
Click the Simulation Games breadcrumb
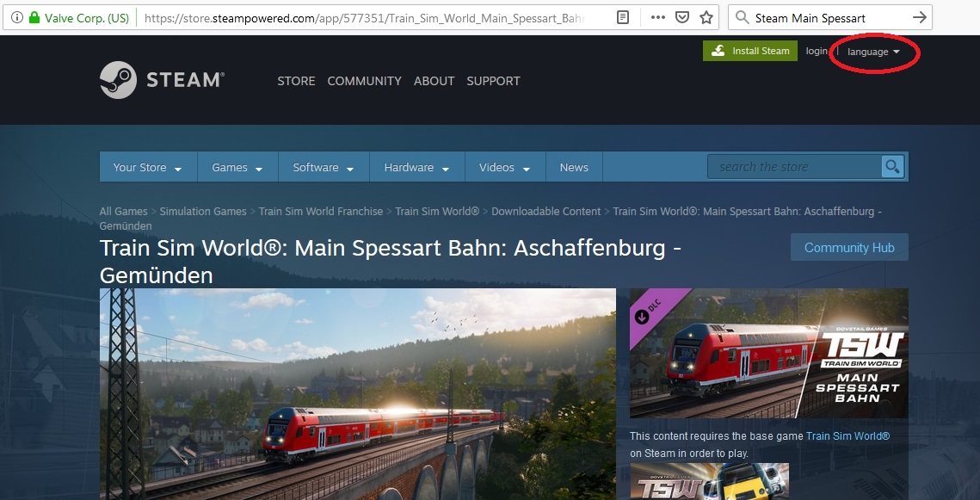[x=203, y=211]
